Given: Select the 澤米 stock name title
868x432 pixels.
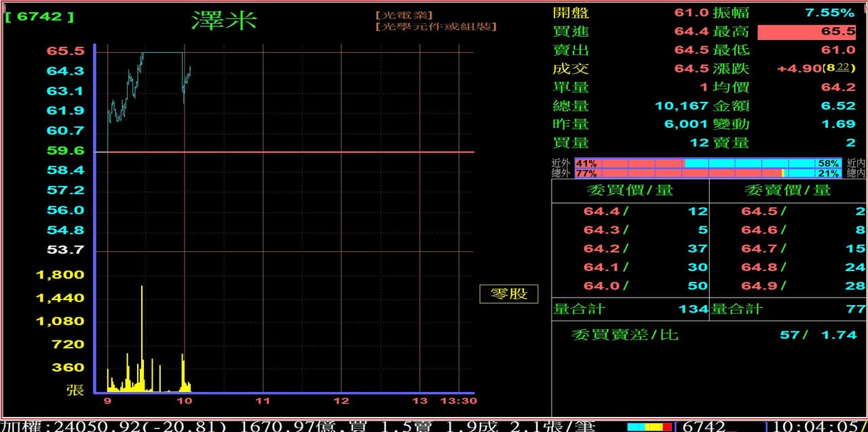Looking at the screenshot, I should tap(224, 20).
